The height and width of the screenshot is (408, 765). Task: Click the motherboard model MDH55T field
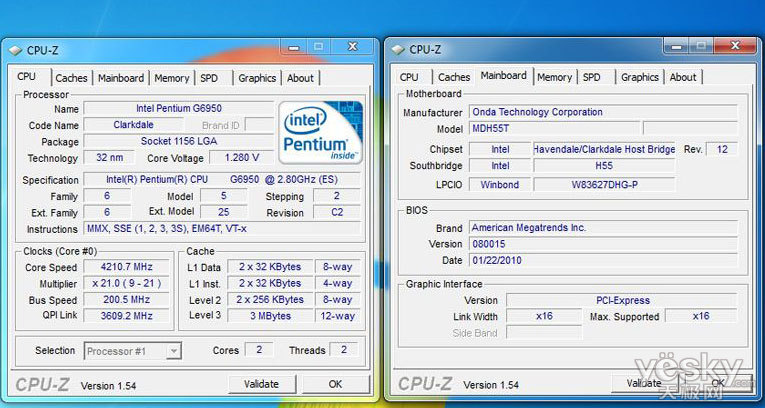click(x=554, y=129)
